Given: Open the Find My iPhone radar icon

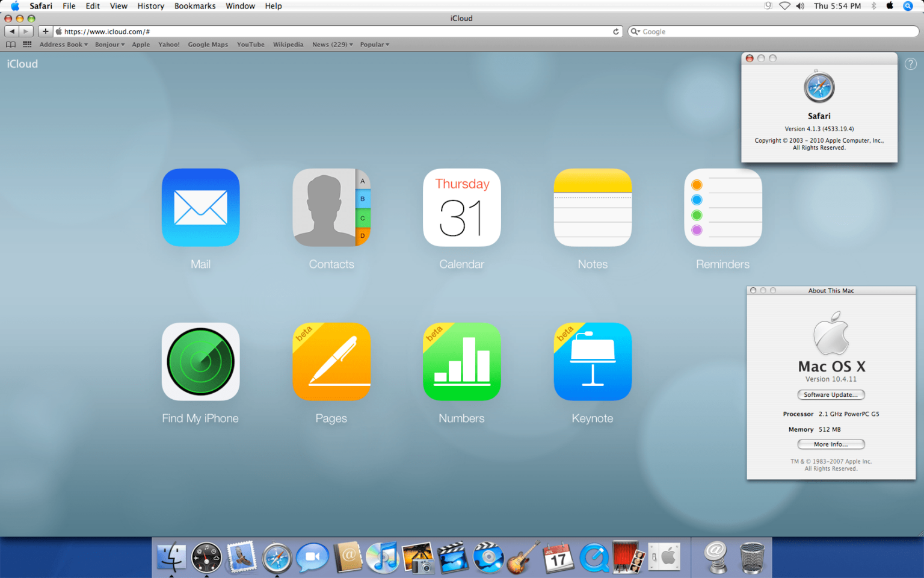Looking at the screenshot, I should click(200, 361).
